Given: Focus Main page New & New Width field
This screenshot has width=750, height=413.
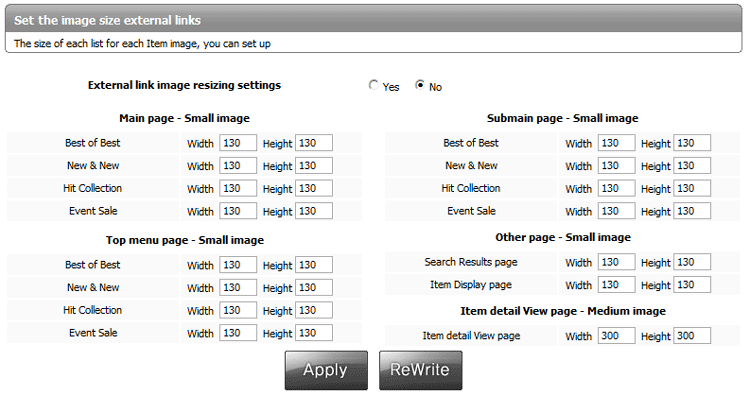Looking at the screenshot, I should pos(238,166).
